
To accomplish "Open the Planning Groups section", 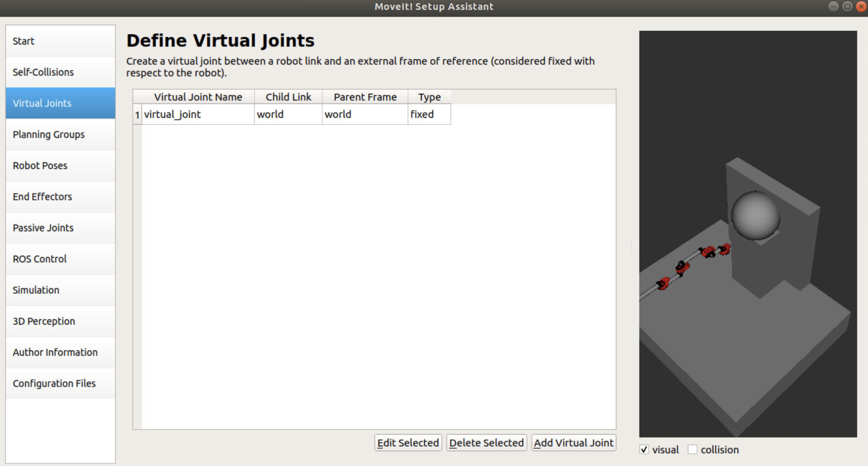I will (x=60, y=134).
